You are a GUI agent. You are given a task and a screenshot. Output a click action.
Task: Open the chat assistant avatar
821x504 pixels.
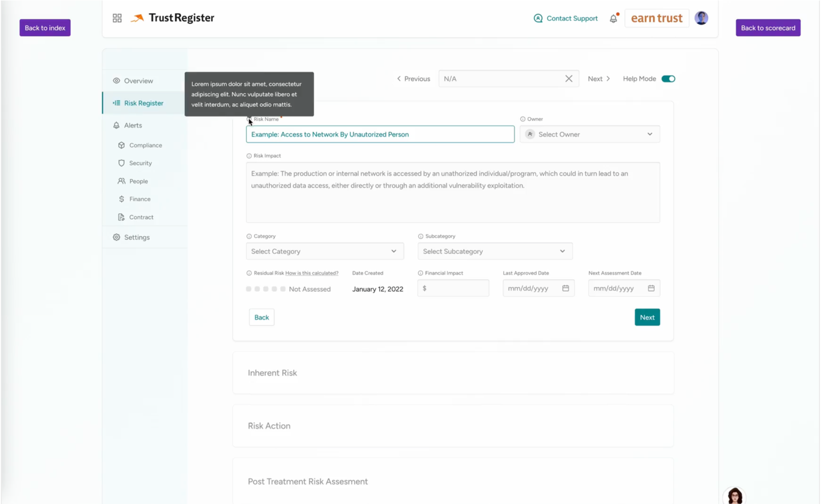pyautogui.click(x=734, y=496)
